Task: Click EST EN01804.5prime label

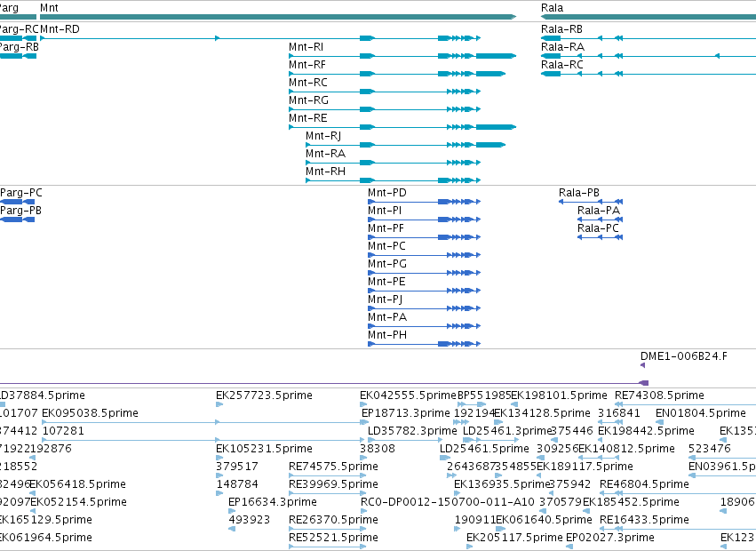Action: [x=701, y=413]
